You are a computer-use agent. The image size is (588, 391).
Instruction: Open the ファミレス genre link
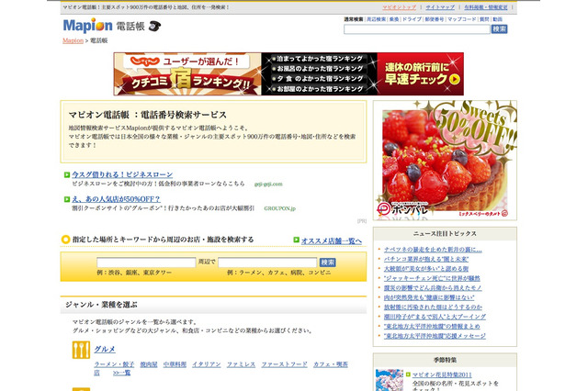click(241, 364)
